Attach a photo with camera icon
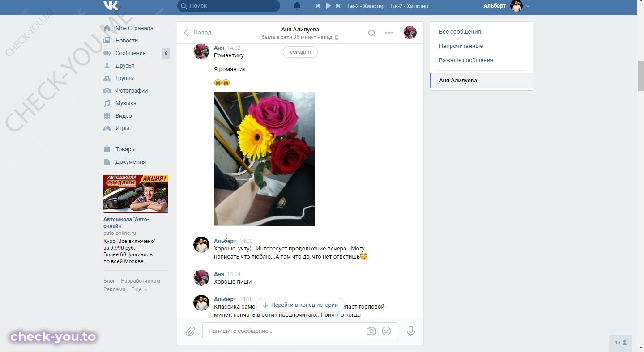The height and width of the screenshot is (352, 644). (x=371, y=331)
